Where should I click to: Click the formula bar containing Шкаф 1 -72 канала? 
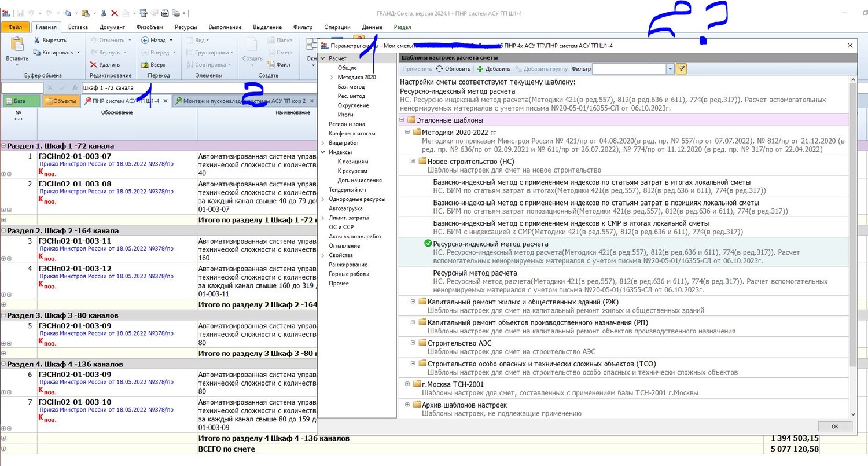coord(199,88)
